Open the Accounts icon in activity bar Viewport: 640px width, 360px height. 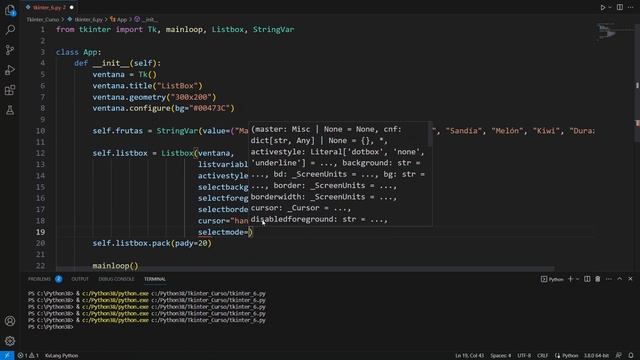(10, 321)
